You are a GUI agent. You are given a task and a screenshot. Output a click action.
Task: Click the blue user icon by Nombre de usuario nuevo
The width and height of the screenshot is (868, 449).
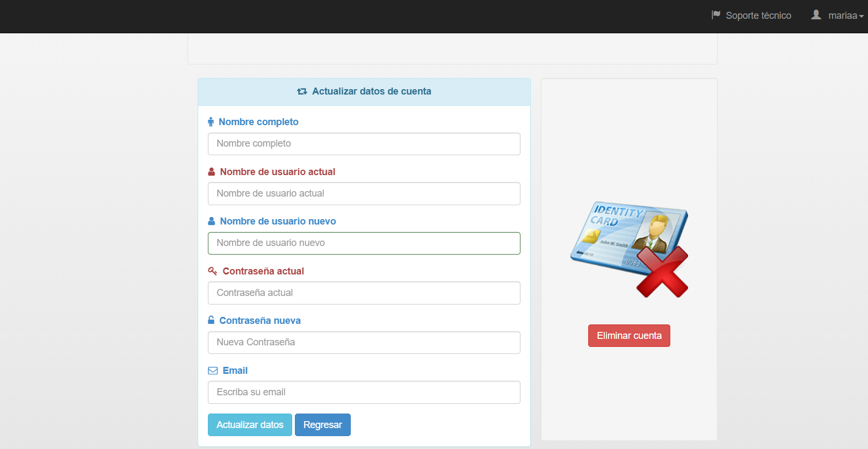[212, 221]
